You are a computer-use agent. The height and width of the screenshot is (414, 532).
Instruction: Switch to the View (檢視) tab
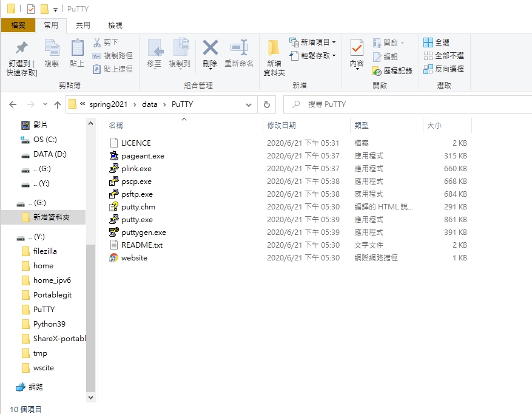click(x=115, y=25)
